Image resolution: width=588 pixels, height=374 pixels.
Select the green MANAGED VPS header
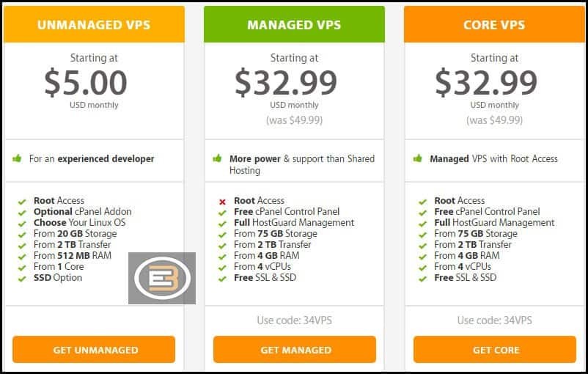click(x=295, y=24)
